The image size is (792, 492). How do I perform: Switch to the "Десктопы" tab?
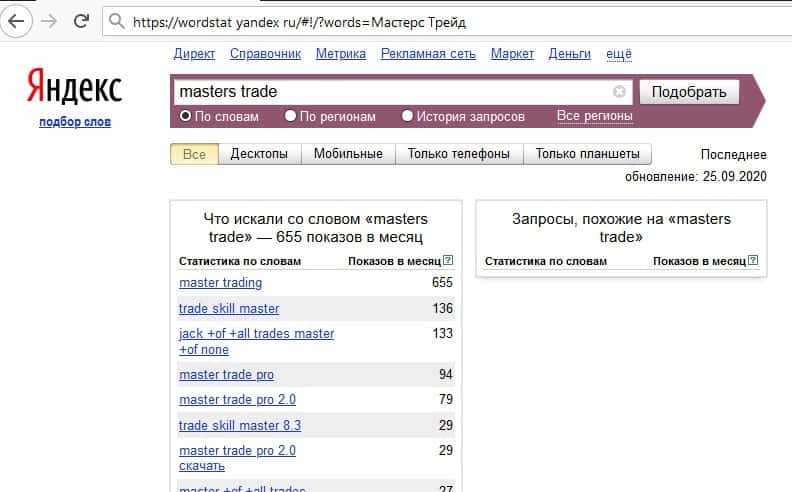click(x=259, y=154)
